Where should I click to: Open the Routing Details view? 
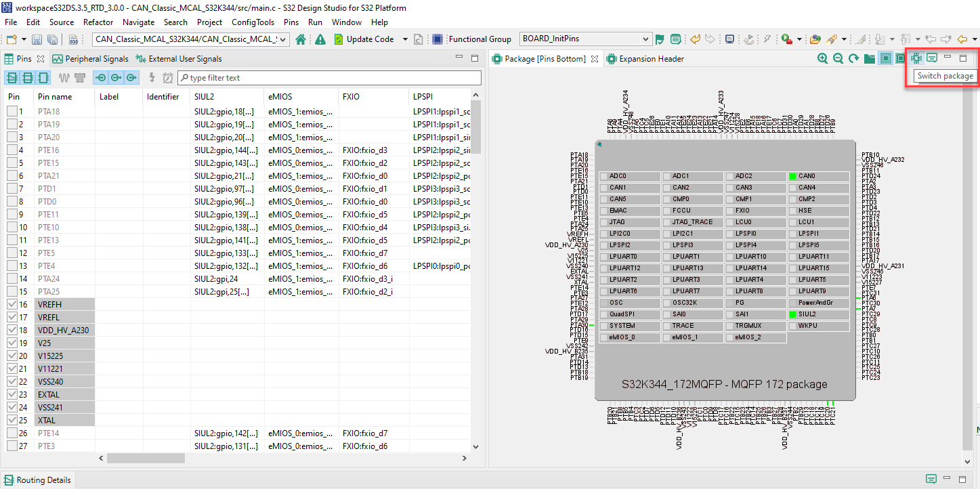pyautogui.click(x=43, y=480)
